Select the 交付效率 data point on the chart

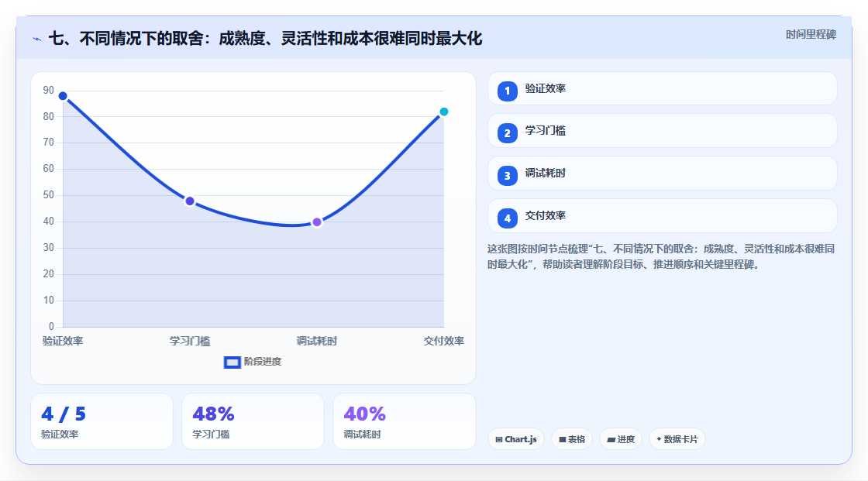443,112
